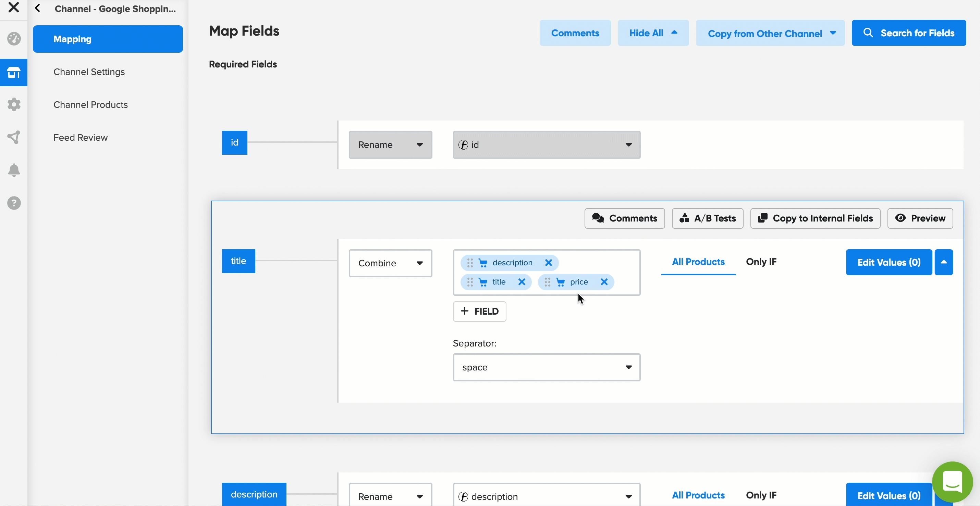This screenshot has width=980, height=506.
Task: Remove the title chip from combine list
Action: (x=522, y=282)
